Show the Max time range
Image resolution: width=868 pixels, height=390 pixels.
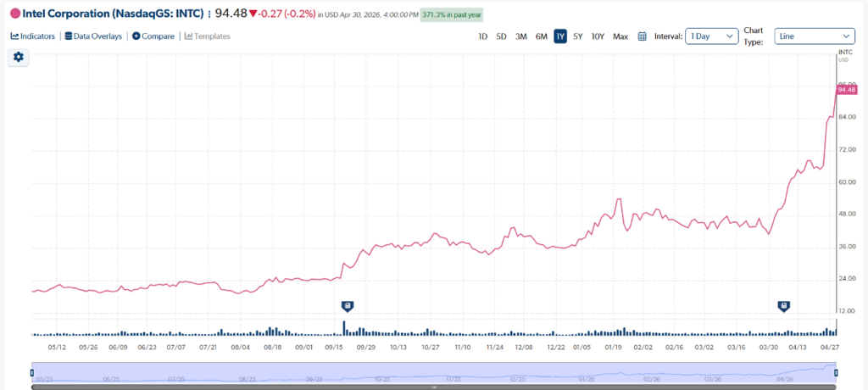click(620, 36)
